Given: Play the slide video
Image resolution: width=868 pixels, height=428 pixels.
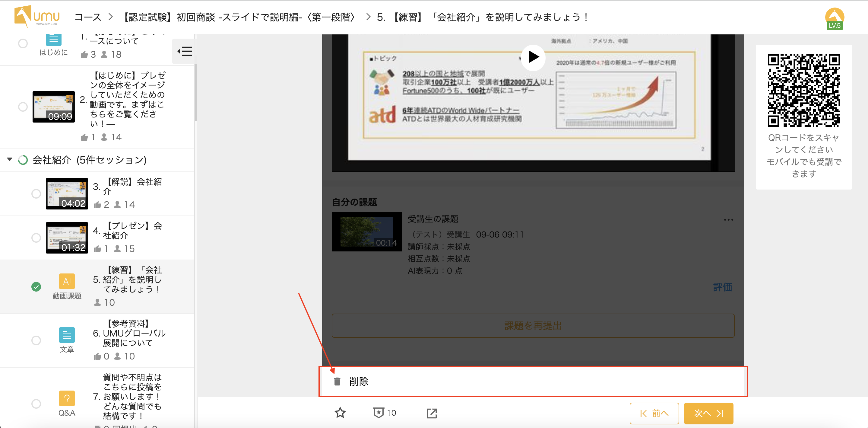Looking at the screenshot, I should tap(533, 57).
